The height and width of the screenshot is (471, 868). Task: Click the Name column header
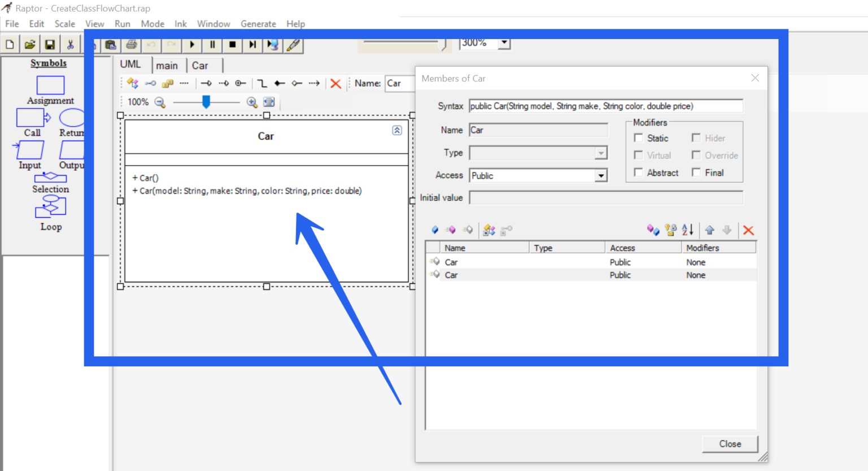point(455,248)
